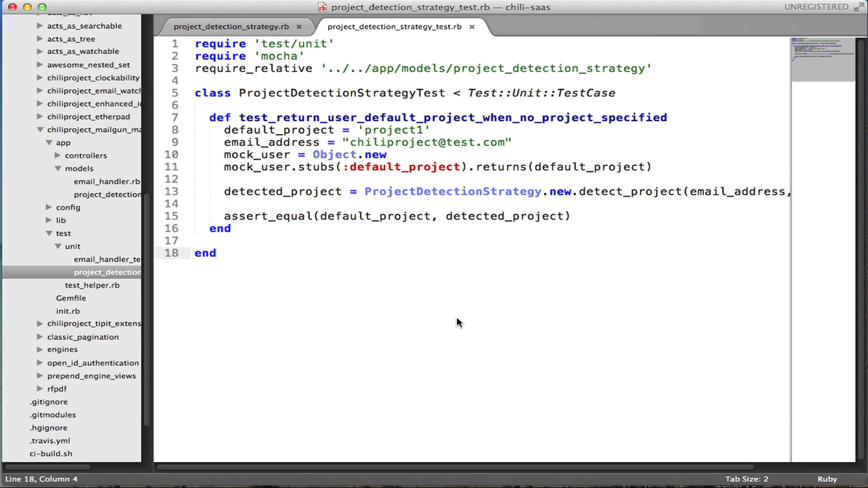
Task: Collapse the chiliproject_mailgun folder
Action: [40, 129]
